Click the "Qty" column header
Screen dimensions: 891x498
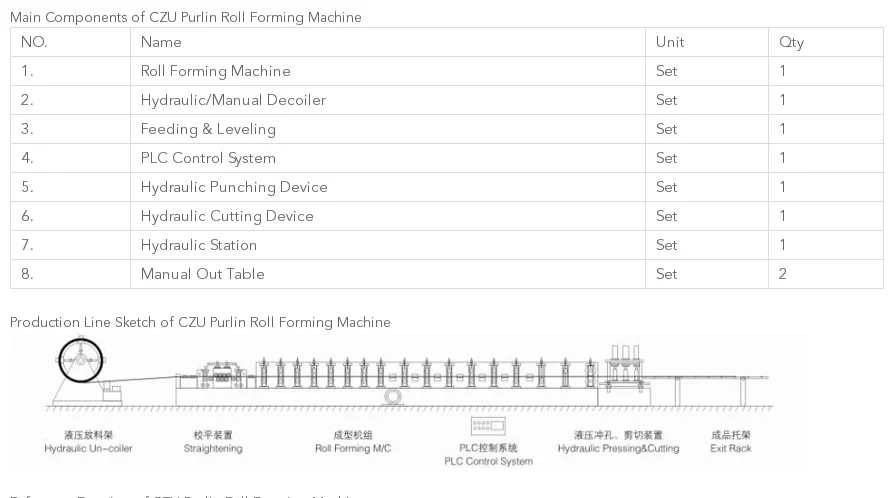pyautogui.click(x=791, y=42)
